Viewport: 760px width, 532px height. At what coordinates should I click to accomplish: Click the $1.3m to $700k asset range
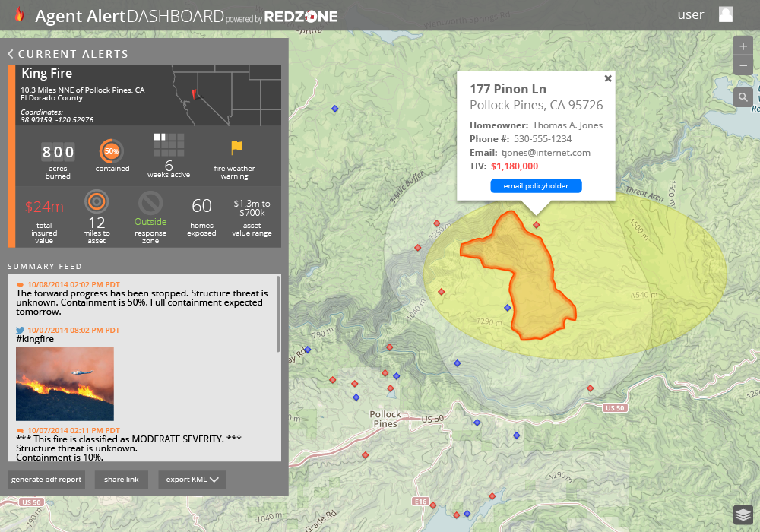click(252, 208)
